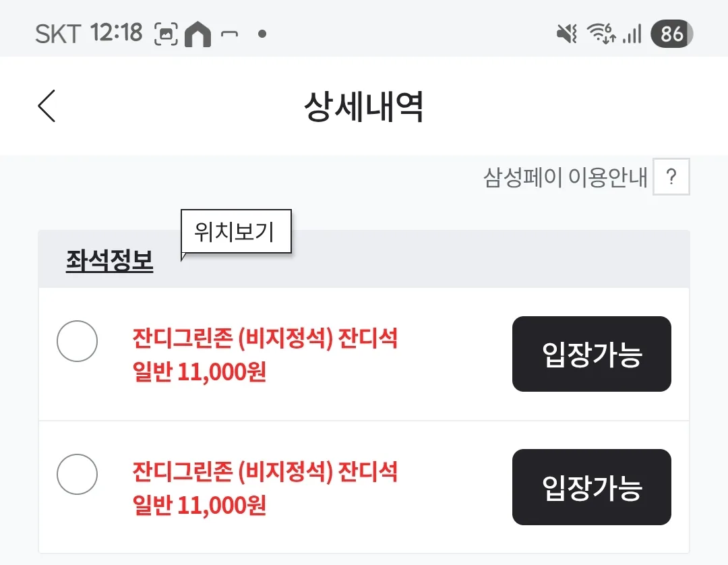
Task: Tap the second 입장가능 button
Action: click(592, 487)
